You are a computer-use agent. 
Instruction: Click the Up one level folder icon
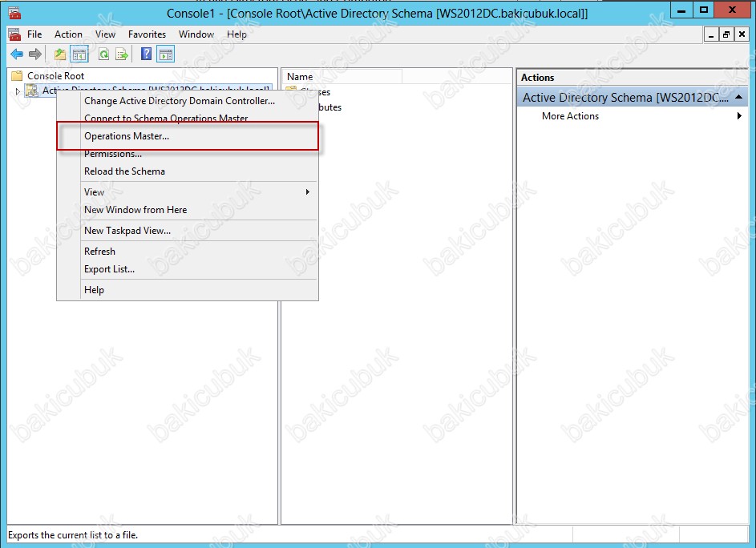click(x=60, y=54)
